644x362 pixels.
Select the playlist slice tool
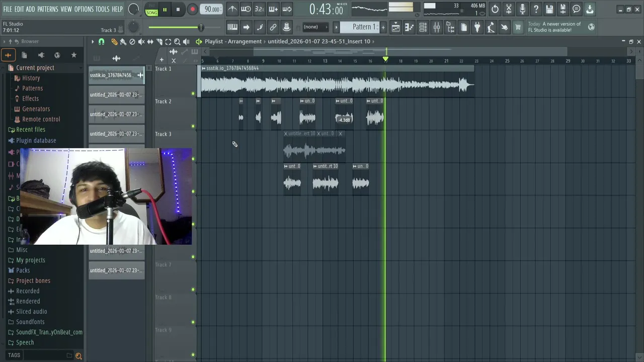click(x=159, y=42)
